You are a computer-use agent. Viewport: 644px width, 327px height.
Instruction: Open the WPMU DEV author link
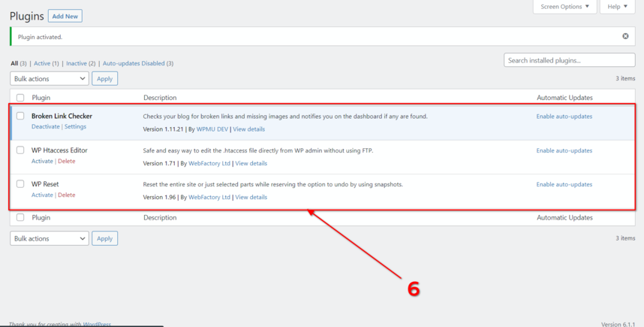[212, 129]
